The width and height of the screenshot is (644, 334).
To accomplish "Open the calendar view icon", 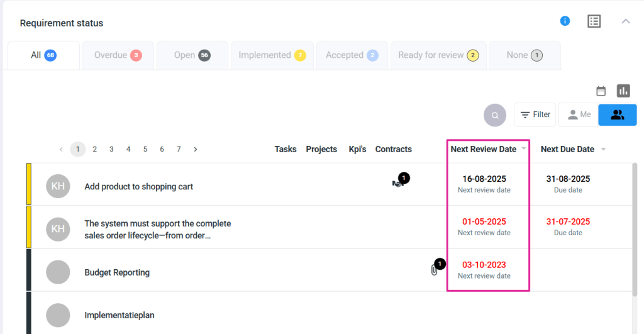I will click(601, 91).
